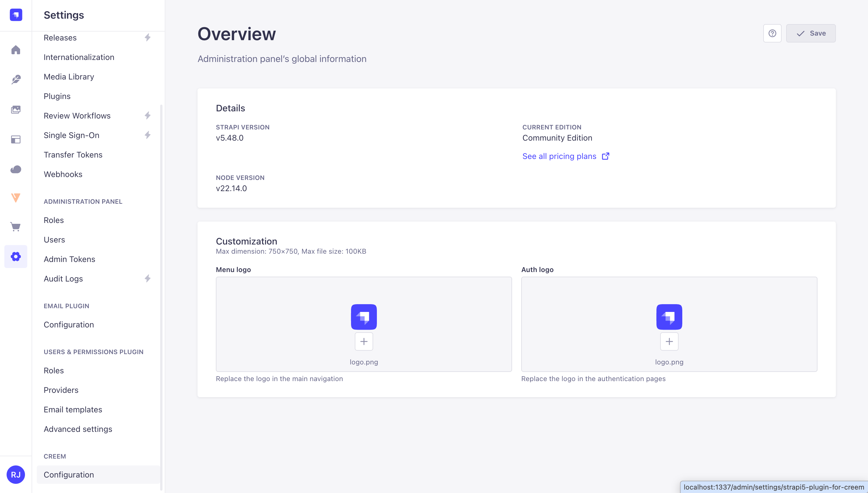Click the lightning badge next to Single Sign-On
868x493 pixels.
click(x=148, y=135)
